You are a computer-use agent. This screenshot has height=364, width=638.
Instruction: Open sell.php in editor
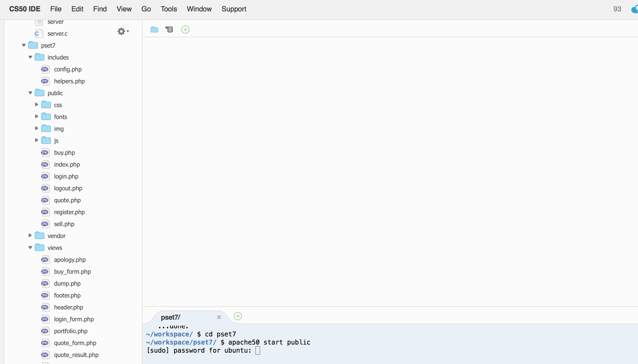click(x=64, y=224)
